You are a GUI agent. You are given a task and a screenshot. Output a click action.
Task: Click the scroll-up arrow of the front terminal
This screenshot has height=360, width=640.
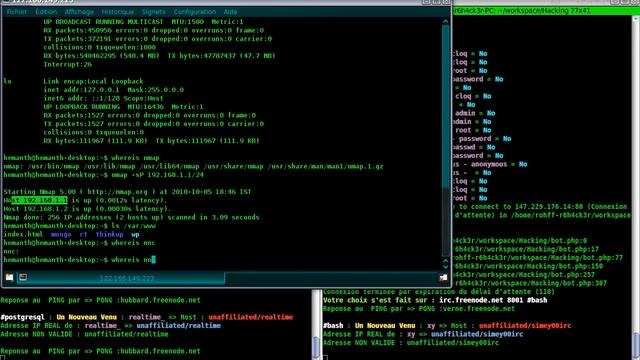[445, 22]
